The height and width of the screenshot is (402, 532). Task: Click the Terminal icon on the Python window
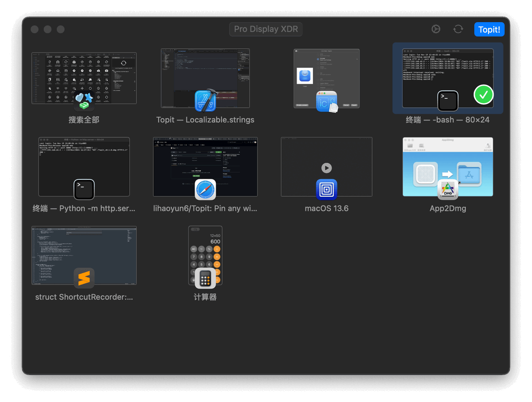pyautogui.click(x=84, y=190)
